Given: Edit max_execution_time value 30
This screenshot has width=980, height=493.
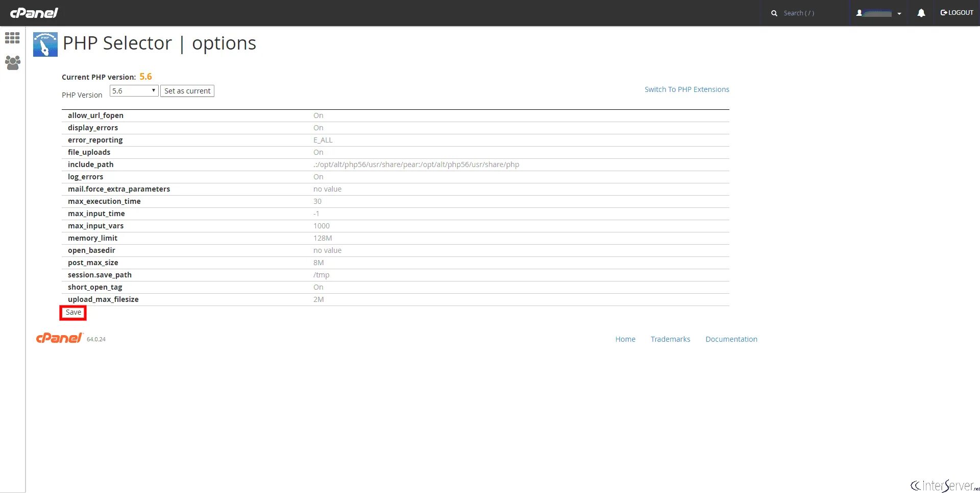Looking at the screenshot, I should tap(317, 201).
